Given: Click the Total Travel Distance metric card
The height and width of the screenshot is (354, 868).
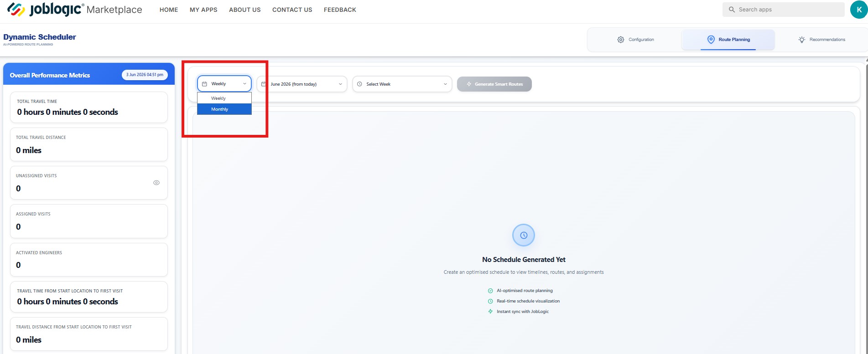Looking at the screenshot, I should click(x=89, y=144).
